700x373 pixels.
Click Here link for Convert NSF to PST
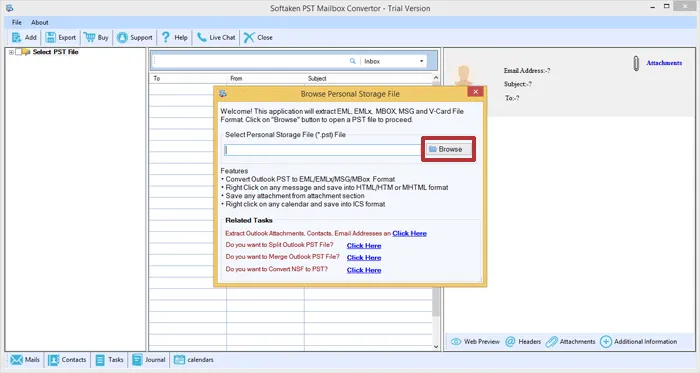(364, 270)
